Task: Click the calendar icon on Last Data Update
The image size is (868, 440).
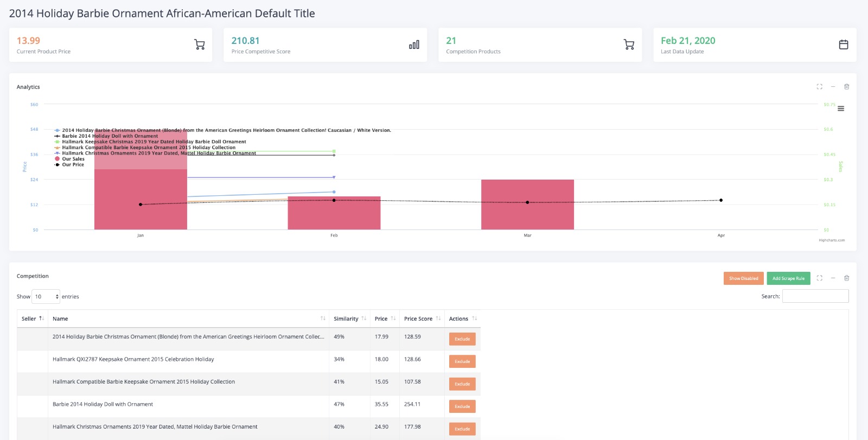Action: pos(844,44)
